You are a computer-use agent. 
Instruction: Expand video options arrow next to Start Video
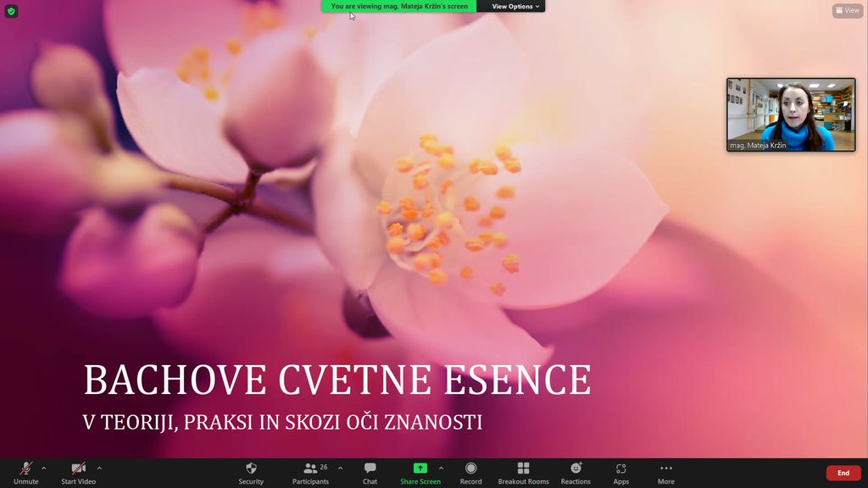[99, 468]
